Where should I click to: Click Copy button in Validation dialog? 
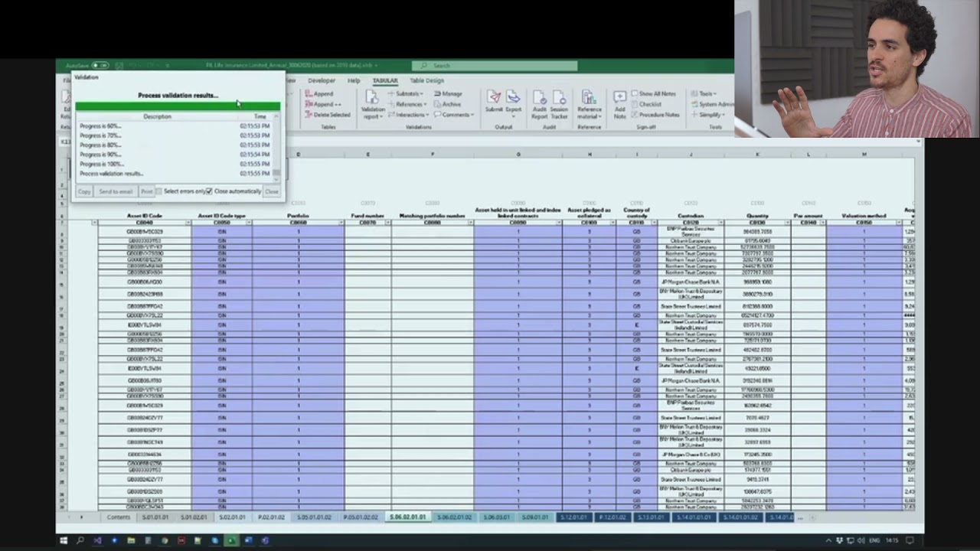coord(84,191)
